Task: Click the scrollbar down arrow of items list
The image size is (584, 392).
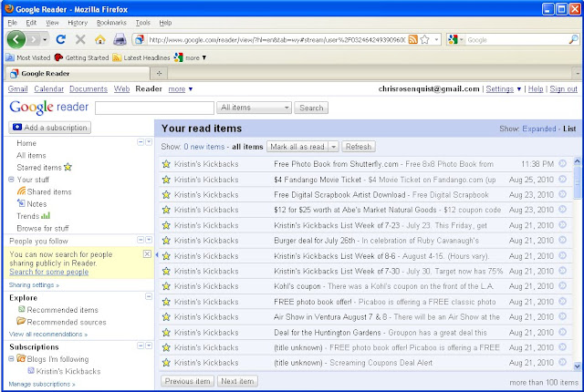Action: tap(578, 366)
